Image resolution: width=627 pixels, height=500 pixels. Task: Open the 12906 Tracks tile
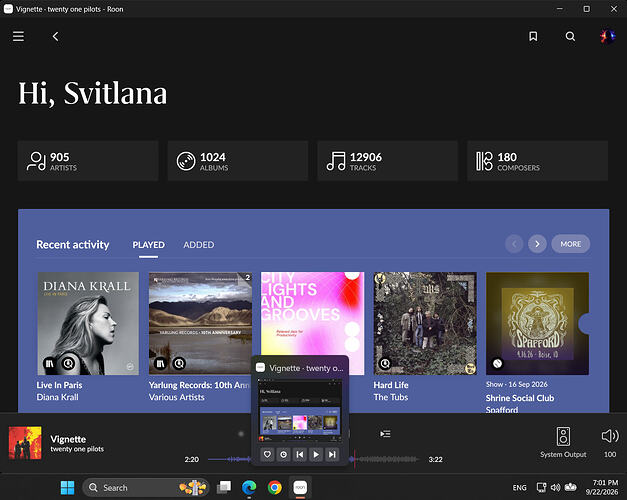(387, 161)
